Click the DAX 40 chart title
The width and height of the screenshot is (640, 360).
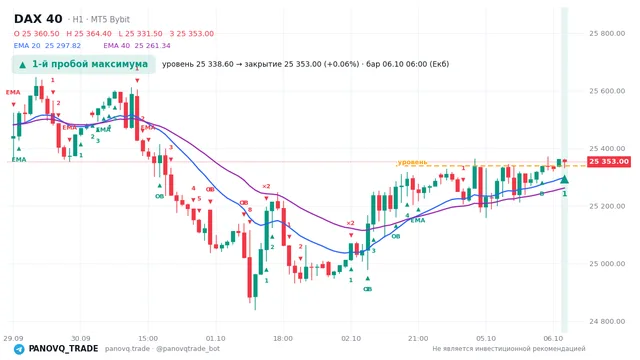38,19
